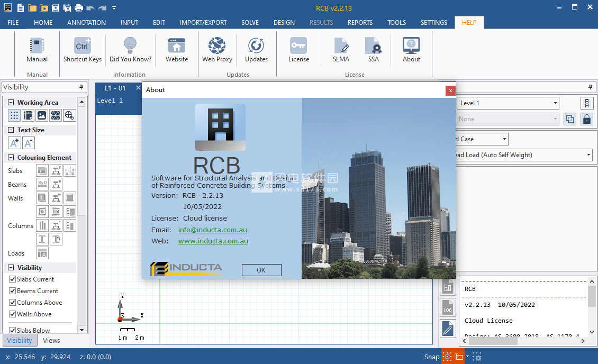
Task: Select the L1 - 01 document tab
Action: click(115, 88)
